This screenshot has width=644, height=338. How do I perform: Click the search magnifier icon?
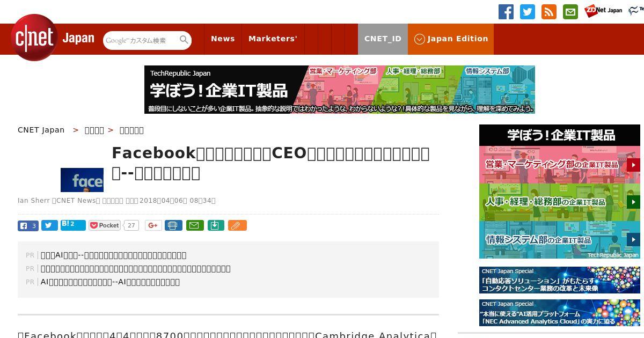[x=184, y=40]
